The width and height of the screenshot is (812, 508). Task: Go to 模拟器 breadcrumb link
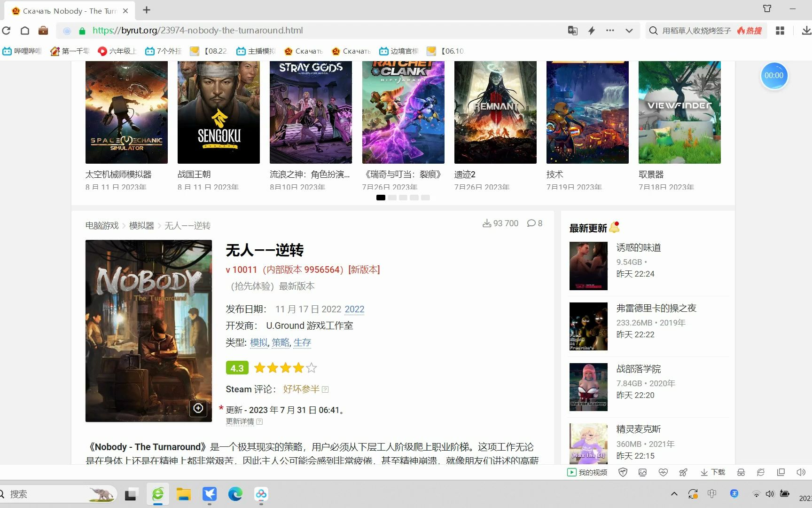pos(141,226)
